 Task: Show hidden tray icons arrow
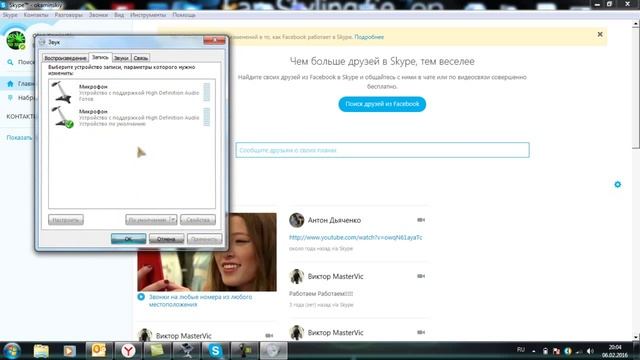click(x=533, y=351)
